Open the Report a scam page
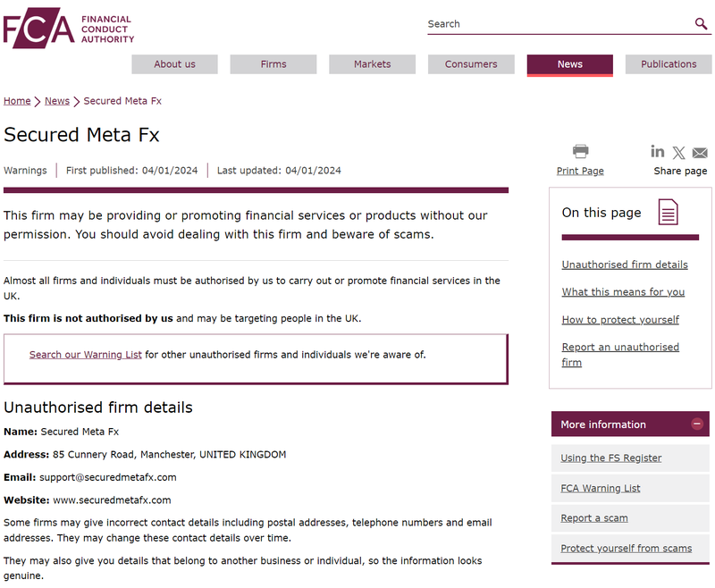The image size is (715, 588). [594, 517]
